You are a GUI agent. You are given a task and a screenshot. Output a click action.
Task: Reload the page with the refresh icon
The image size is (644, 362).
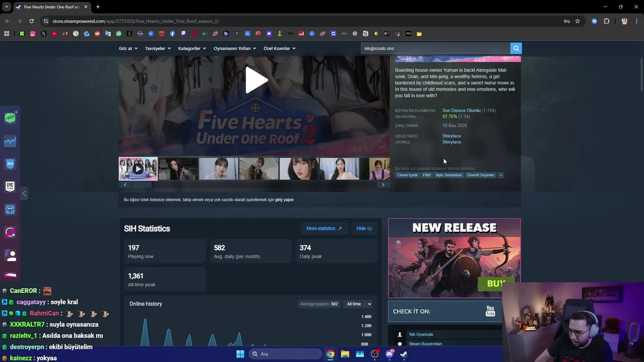click(x=31, y=21)
